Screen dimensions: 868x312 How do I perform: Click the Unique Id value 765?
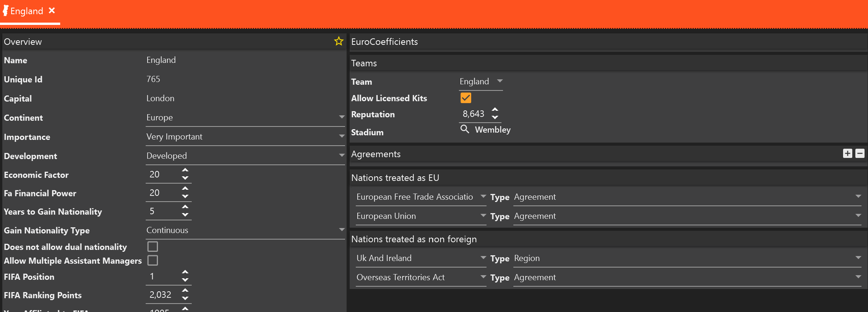click(x=153, y=79)
